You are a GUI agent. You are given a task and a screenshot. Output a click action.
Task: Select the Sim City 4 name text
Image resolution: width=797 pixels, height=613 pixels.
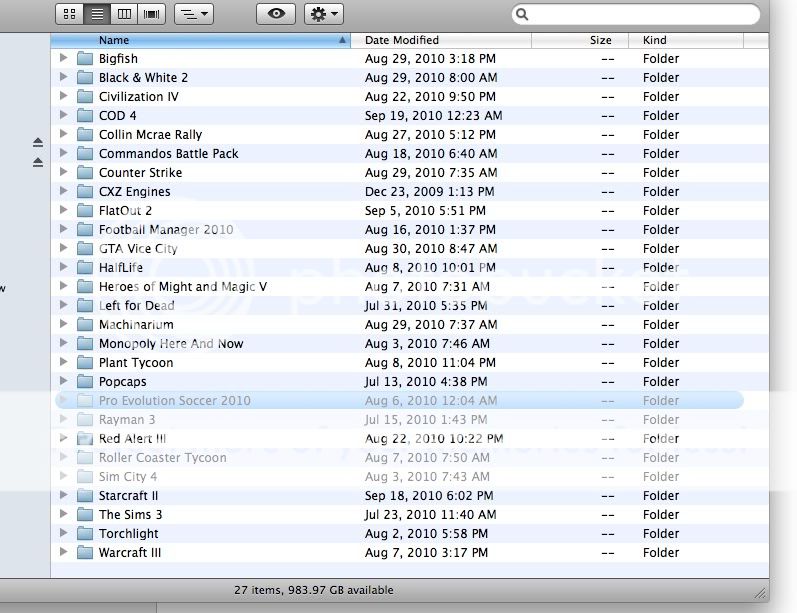[128, 476]
